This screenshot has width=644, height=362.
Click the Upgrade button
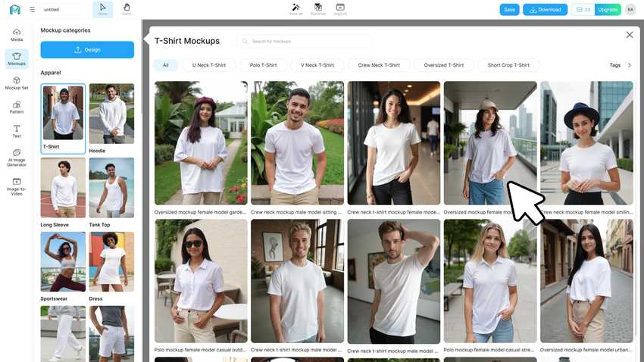click(x=608, y=9)
